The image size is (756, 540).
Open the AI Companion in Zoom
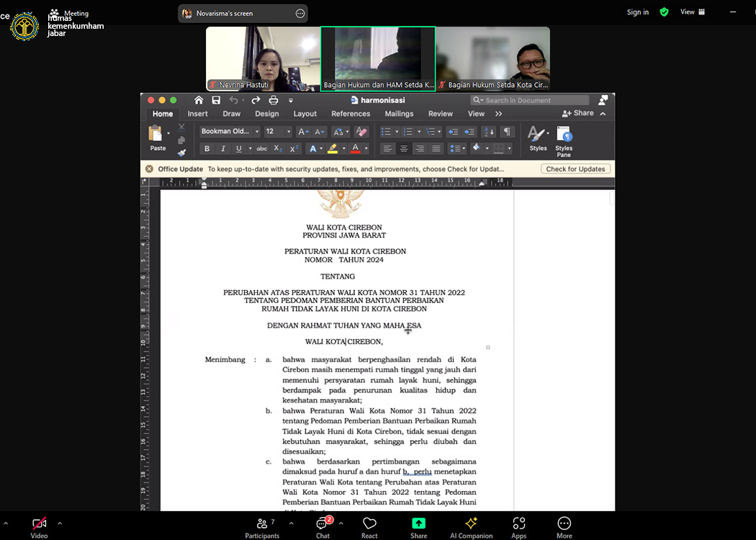(471, 527)
